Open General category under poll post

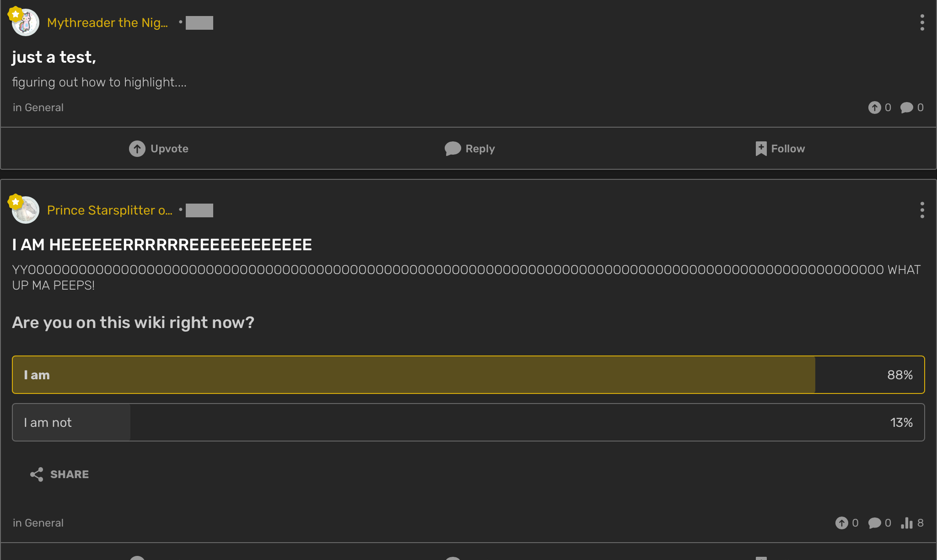(x=44, y=523)
